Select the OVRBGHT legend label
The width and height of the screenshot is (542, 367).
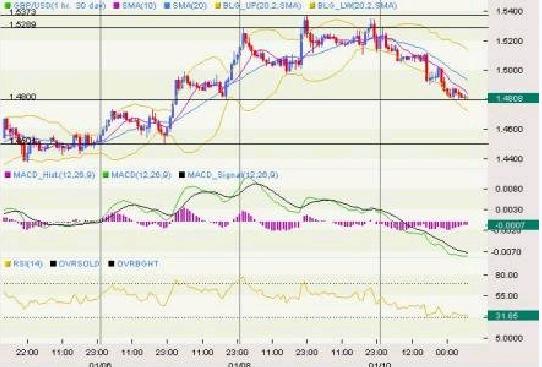138,264
